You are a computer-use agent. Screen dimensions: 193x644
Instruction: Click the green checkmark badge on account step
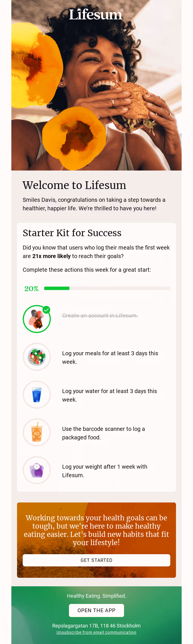tap(46, 309)
